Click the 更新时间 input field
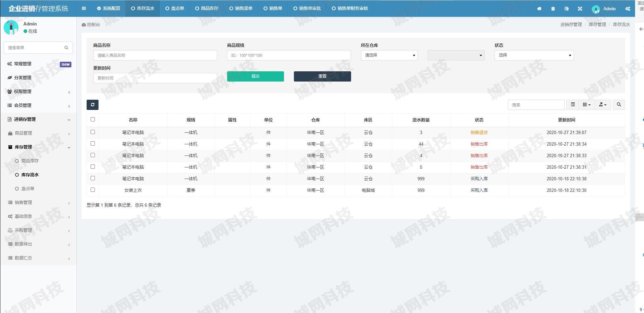Image resolution: width=644 pixels, height=313 pixels. [155, 78]
